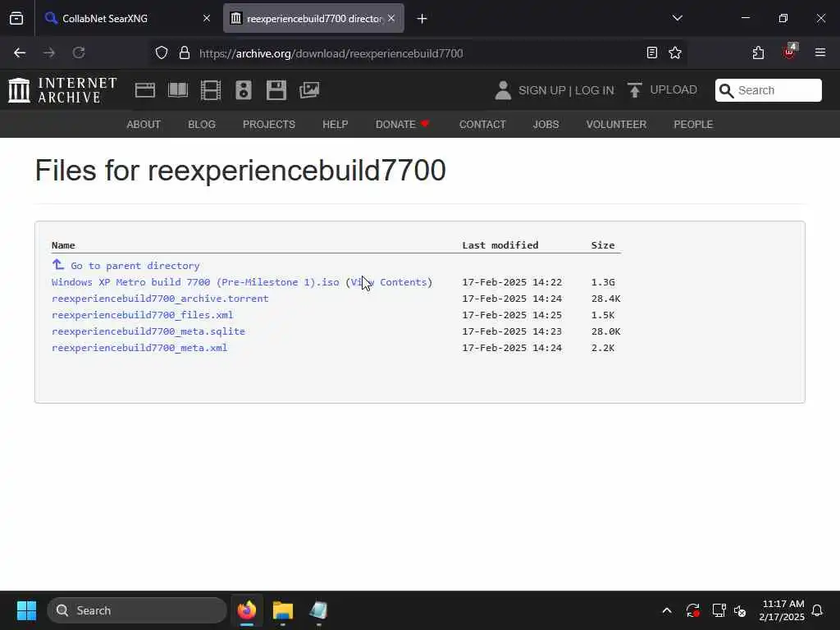
Task: Click the 1.3G size cell
Action: click(x=603, y=282)
